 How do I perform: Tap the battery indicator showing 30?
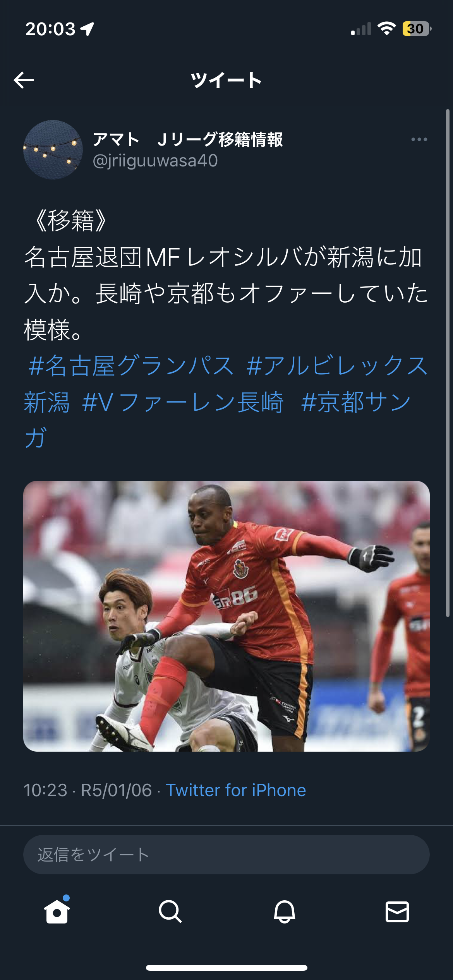pyautogui.click(x=417, y=29)
